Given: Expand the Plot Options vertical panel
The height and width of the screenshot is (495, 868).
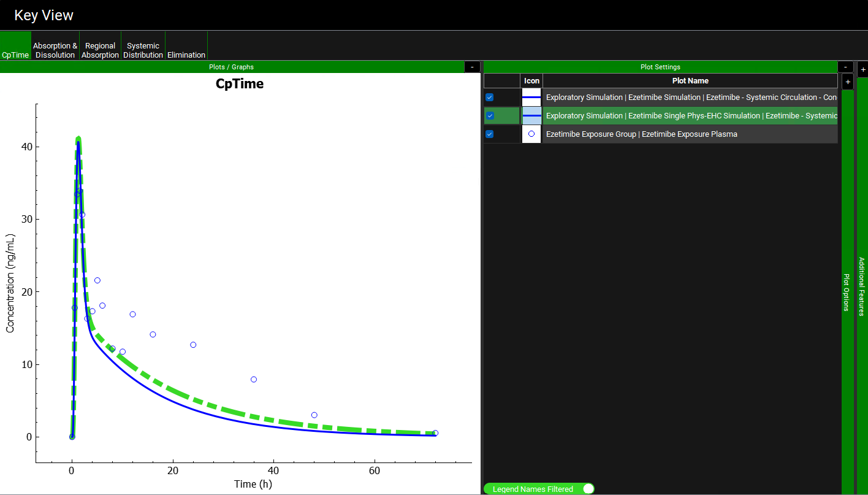Looking at the screenshot, I should 847,292.
